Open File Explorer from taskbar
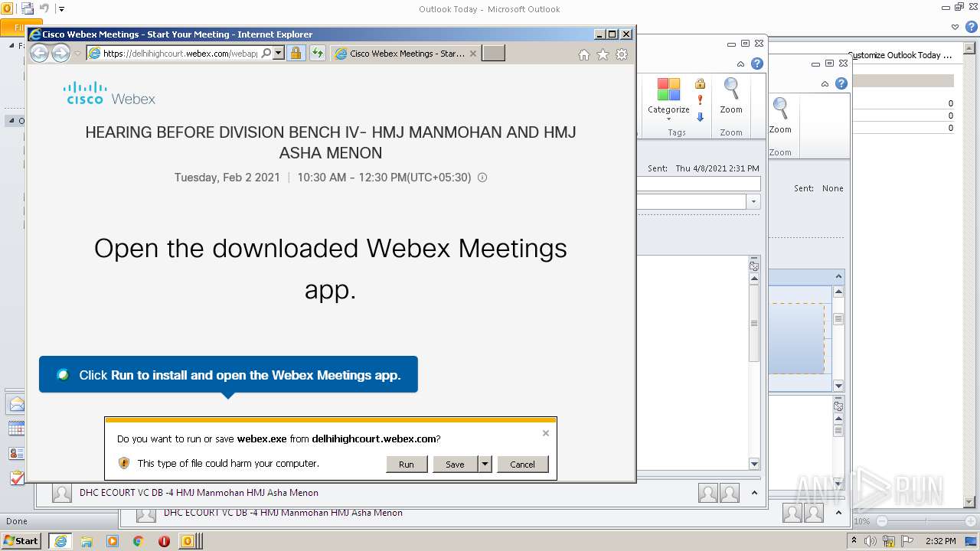Image resolution: width=980 pixels, height=551 pixels. (87, 541)
